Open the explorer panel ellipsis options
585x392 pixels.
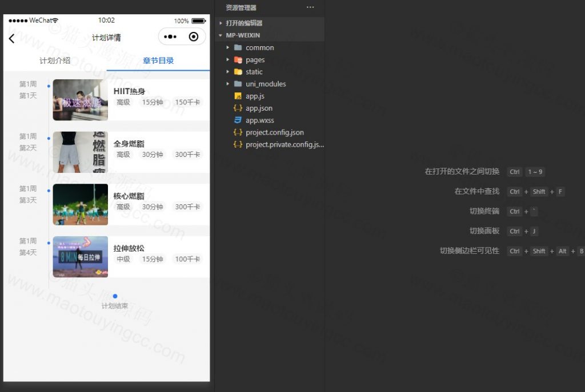(x=310, y=7)
